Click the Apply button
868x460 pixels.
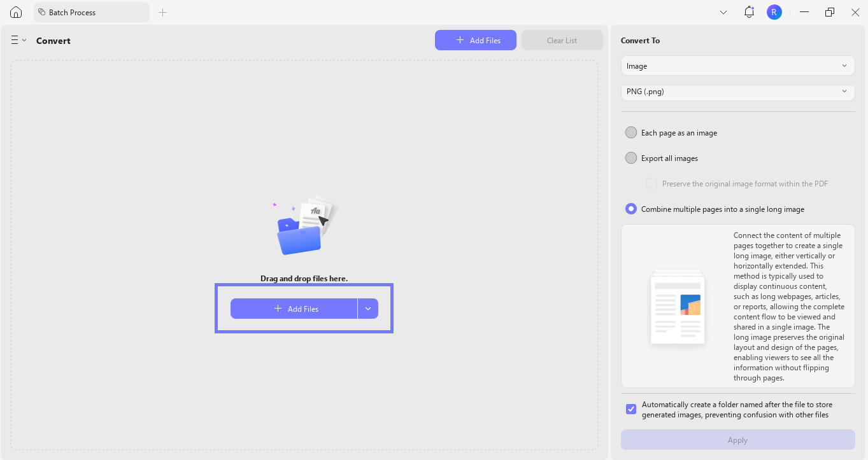738,440
